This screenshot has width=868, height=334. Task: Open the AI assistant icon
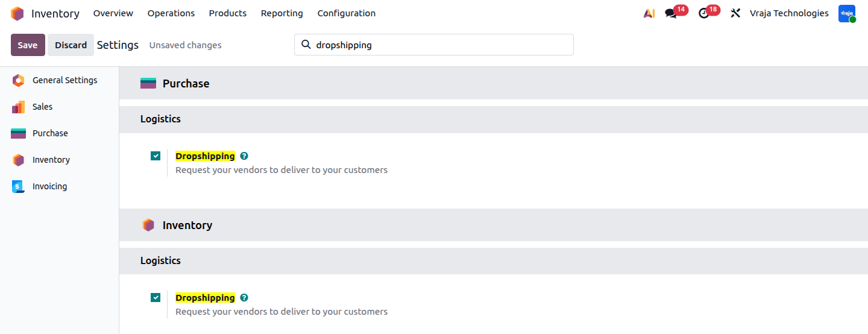pos(649,13)
